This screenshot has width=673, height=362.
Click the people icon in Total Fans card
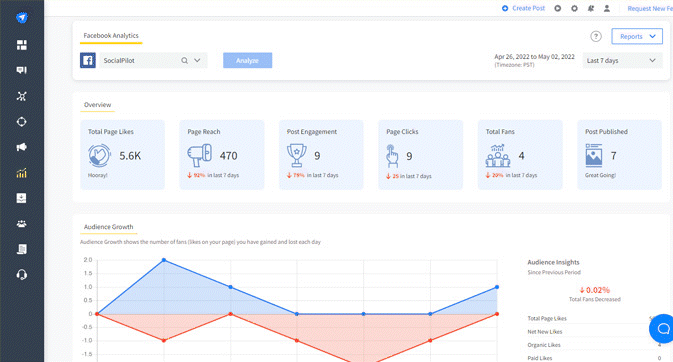tap(498, 155)
